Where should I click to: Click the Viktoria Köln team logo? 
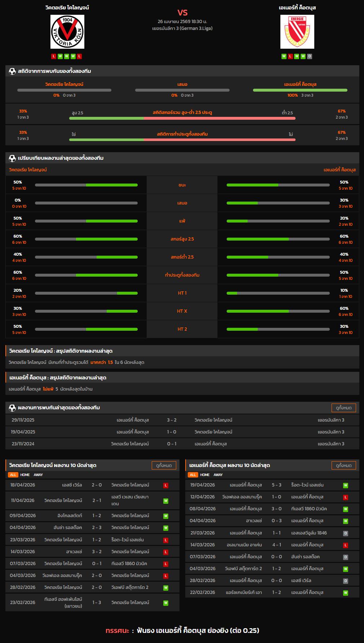point(67,32)
